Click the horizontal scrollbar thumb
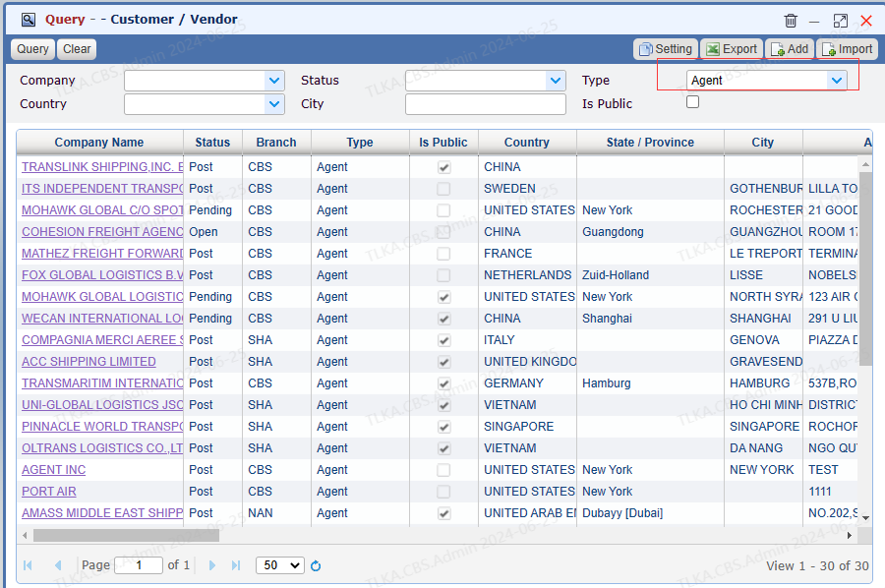 pos(126,536)
